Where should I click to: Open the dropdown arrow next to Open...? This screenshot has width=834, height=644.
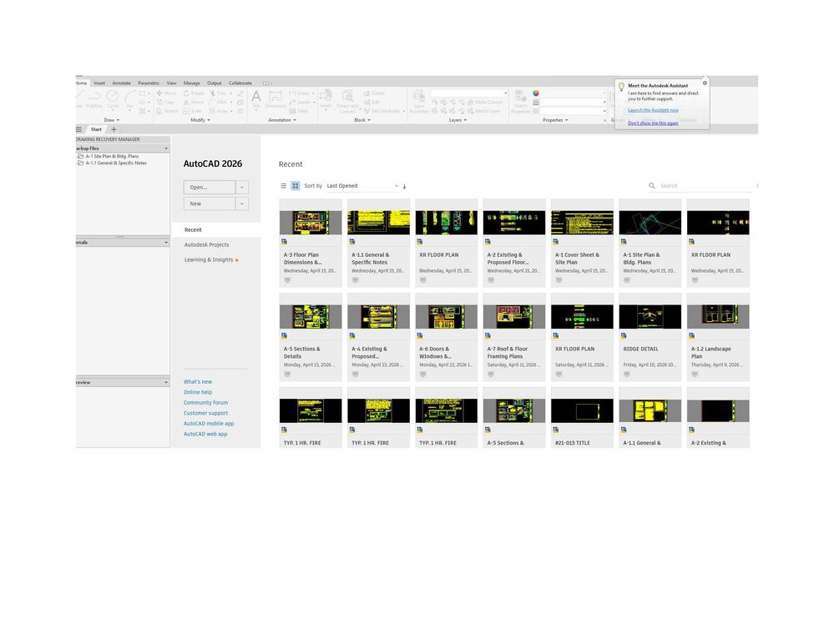click(241, 187)
